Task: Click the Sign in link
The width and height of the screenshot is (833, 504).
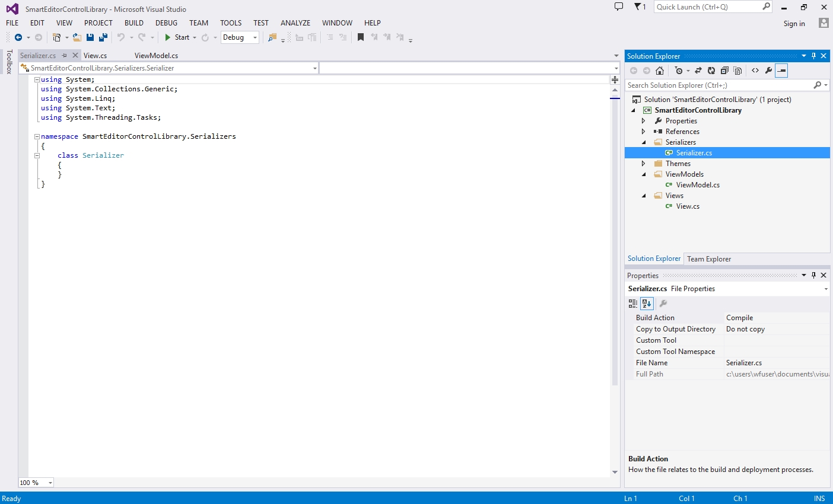Action: (x=794, y=24)
